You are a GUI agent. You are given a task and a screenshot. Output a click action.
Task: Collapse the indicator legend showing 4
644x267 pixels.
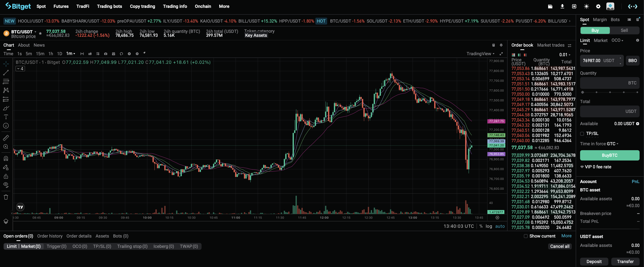point(20,69)
